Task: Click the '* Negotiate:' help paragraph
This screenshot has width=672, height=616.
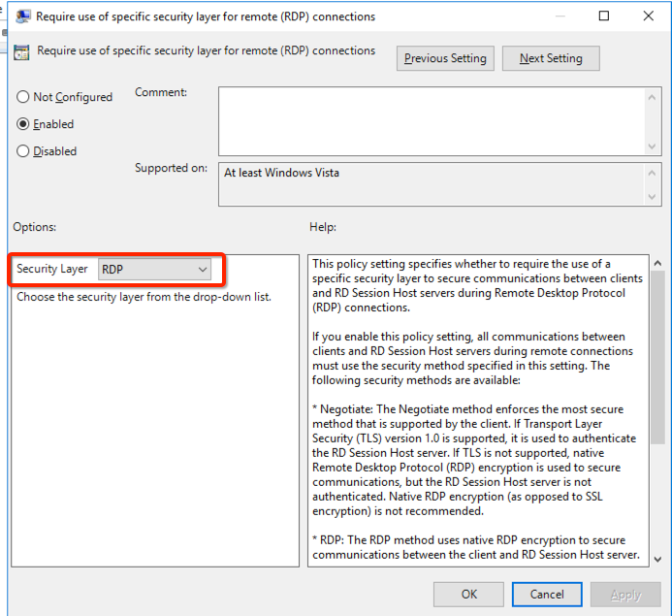Action: (474, 460)
